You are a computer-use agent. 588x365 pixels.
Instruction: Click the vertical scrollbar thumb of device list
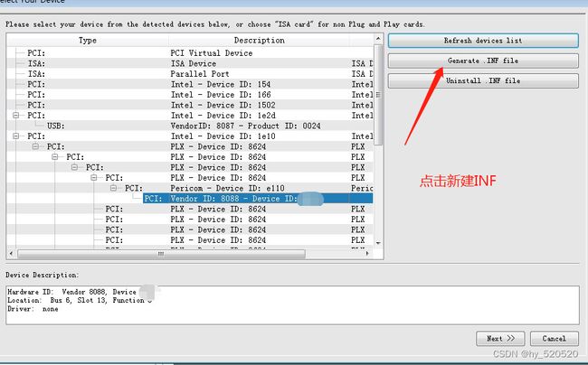coord(378,95)
